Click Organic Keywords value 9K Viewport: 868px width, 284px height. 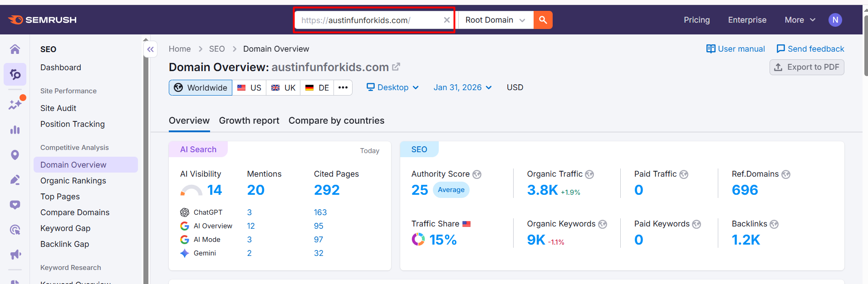click(536, 240)
